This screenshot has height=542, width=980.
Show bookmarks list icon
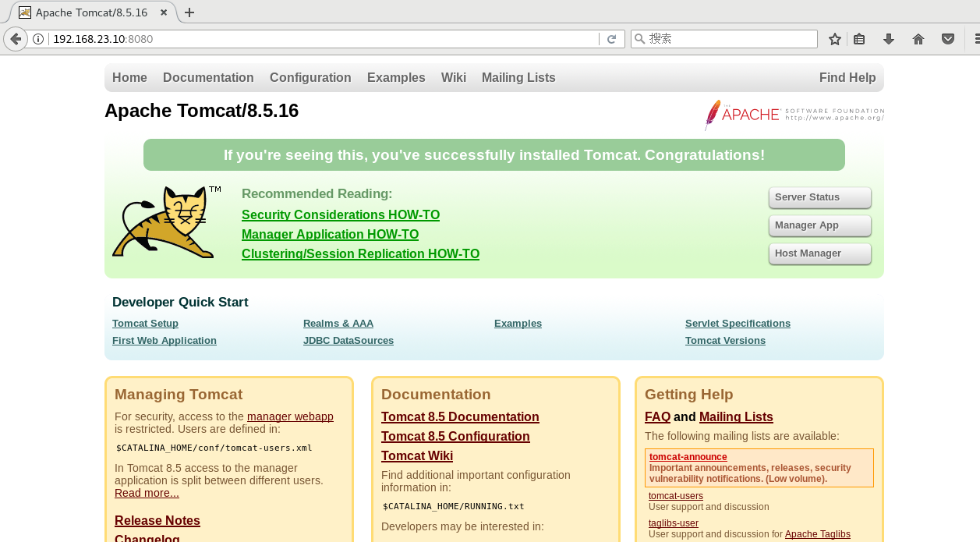tap(859, 39)
